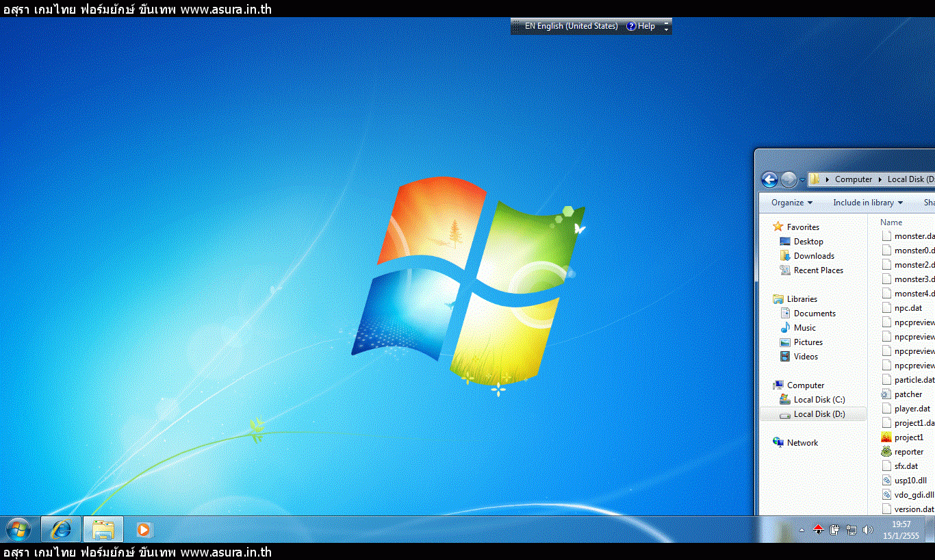Open Recent Places under Favorites

[x=818, y=270]
